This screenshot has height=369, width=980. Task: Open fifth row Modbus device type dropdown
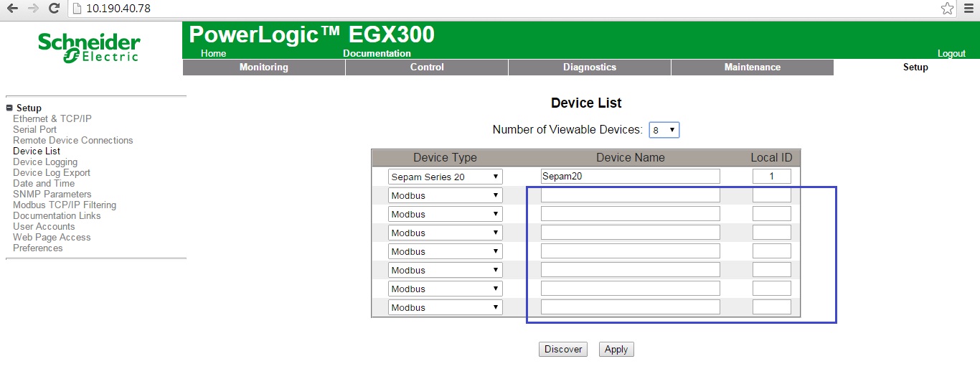445,251
